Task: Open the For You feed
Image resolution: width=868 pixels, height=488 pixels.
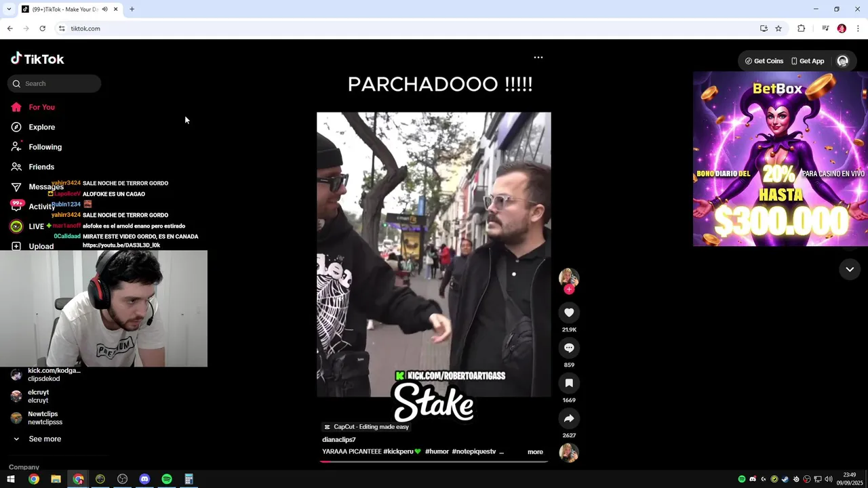Action: [41, 107]
